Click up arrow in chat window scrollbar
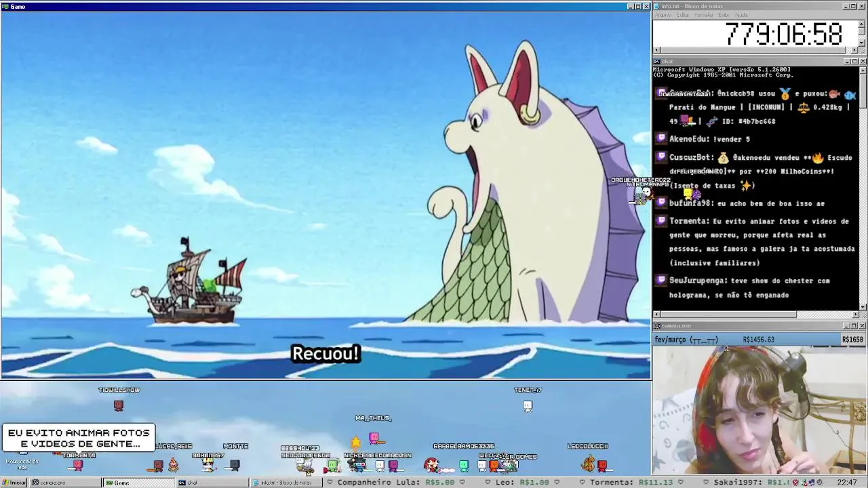 [x=862, y=69]
